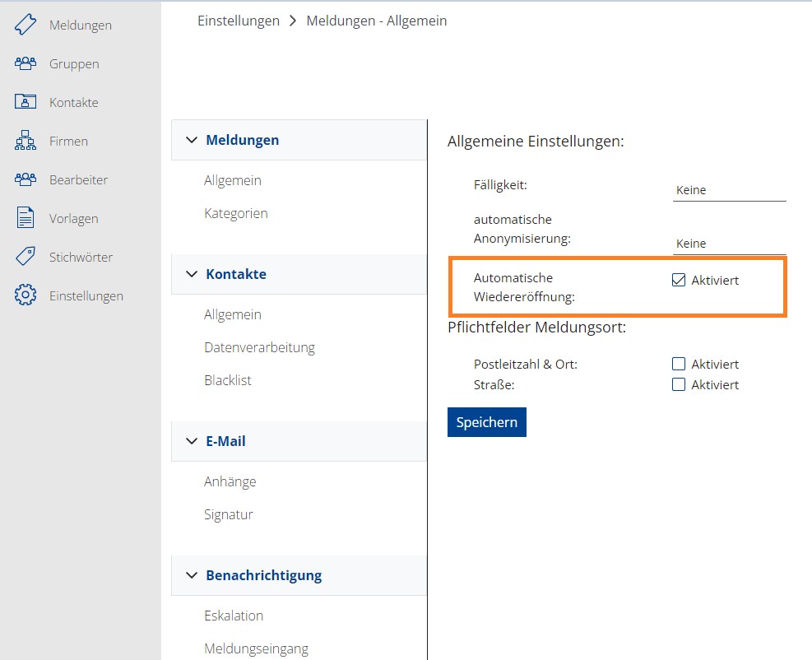
Task: Open the automatische Anonymisierung dropdown
Action: [729, 244]
